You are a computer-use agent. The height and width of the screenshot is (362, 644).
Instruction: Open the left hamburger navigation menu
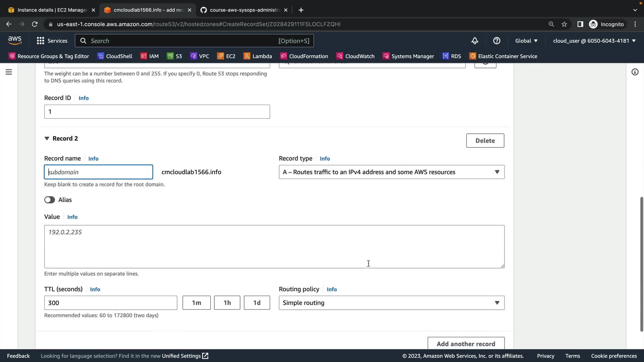point(9,72)
